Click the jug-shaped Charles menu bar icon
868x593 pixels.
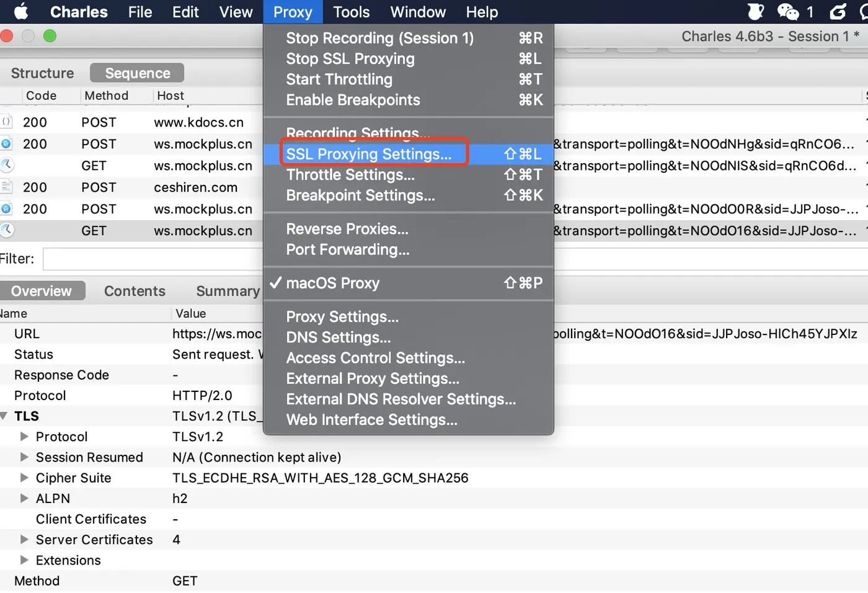pyautogui.click(x=756, y=12)
